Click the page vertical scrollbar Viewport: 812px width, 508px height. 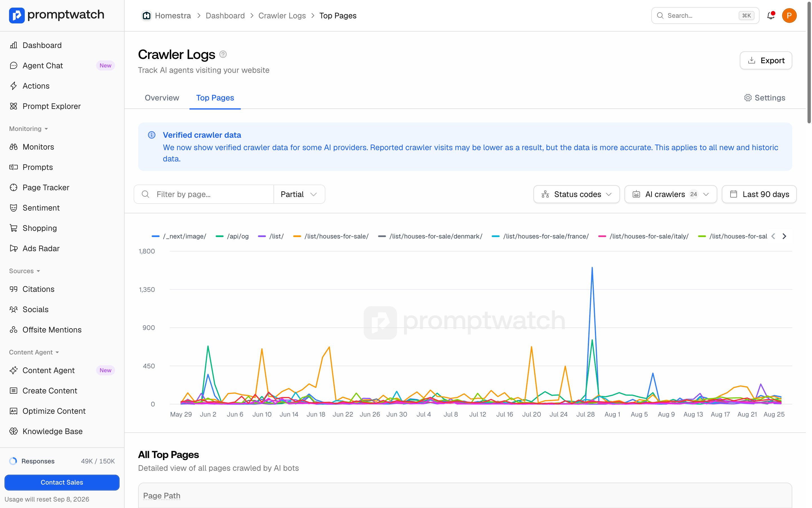tap(809, 62)
